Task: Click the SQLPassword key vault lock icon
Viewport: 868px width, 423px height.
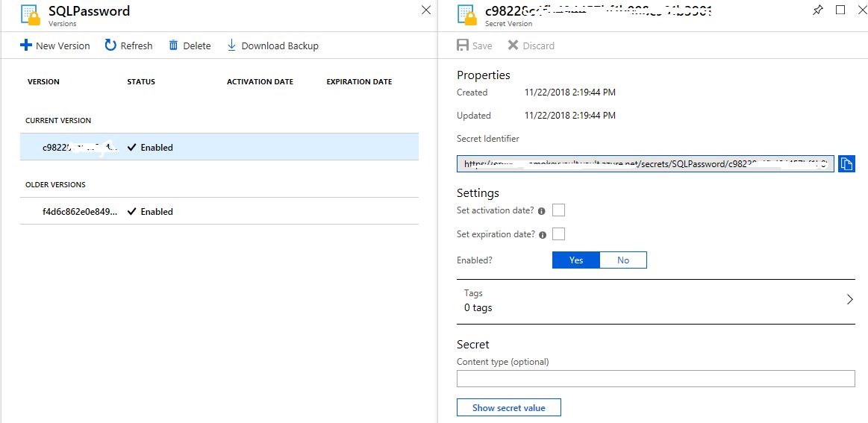Action: [x=31, y=15]
